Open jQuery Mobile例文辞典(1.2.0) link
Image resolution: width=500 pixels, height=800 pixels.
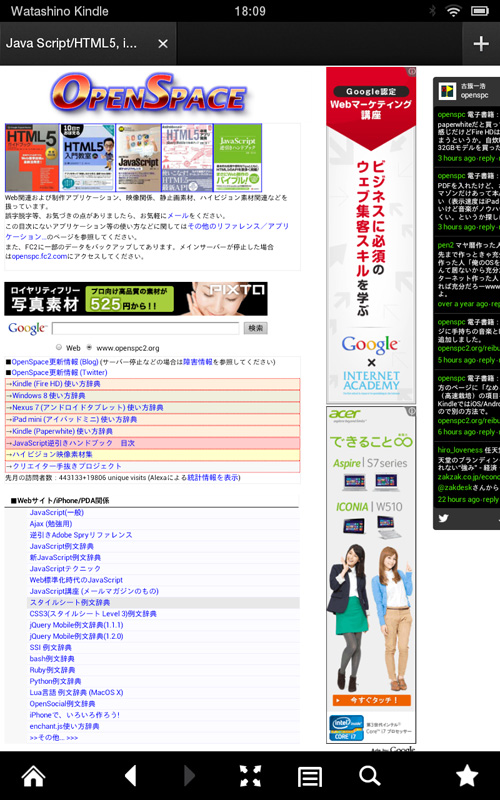click(77, 636)
